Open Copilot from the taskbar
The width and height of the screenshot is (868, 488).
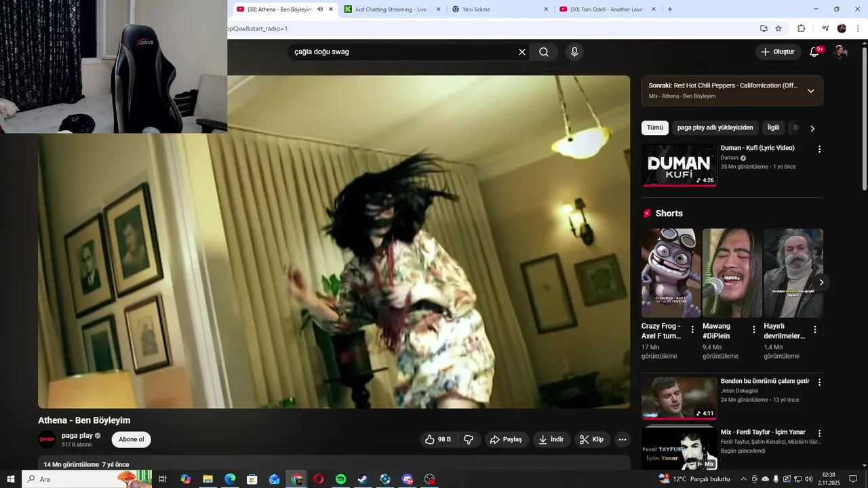click(x=185, y=479)
